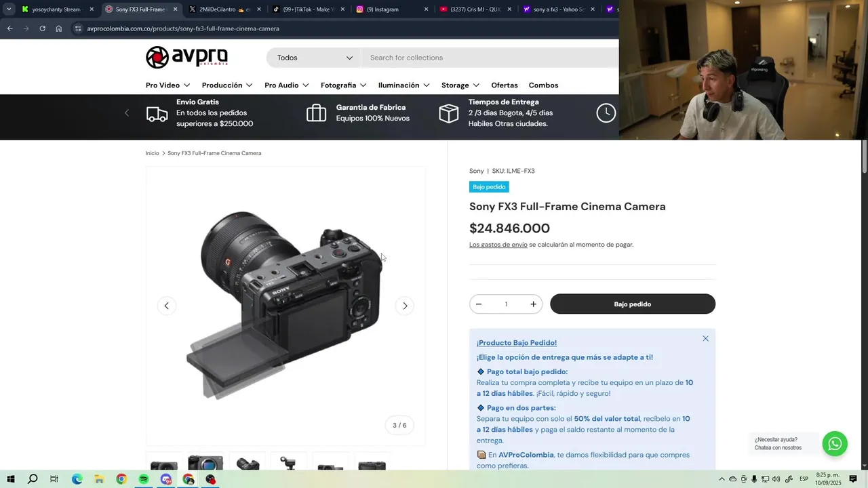The width and height of the screenshot is (868, 488).
Task: Open the WhatsApp chat bubble
Action: tap(835, 444)
